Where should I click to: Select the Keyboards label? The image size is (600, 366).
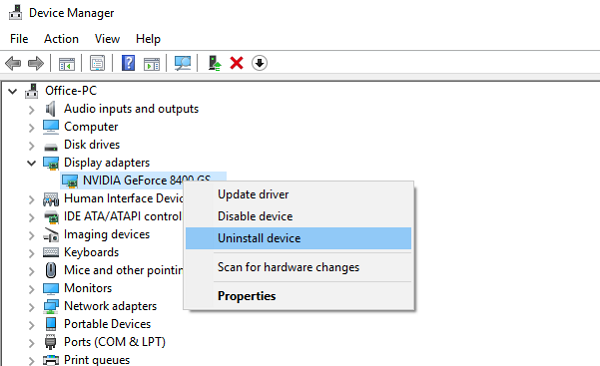91,252
